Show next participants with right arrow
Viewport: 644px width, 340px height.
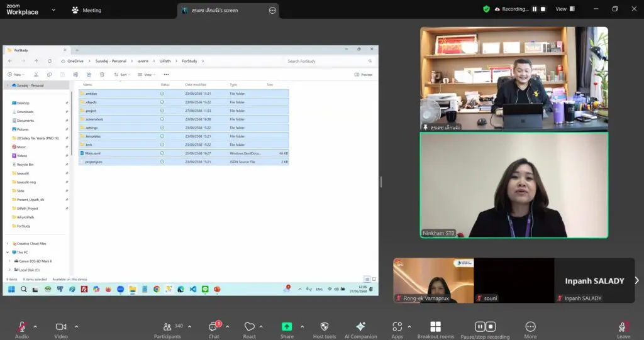click(x=636, y=280)
